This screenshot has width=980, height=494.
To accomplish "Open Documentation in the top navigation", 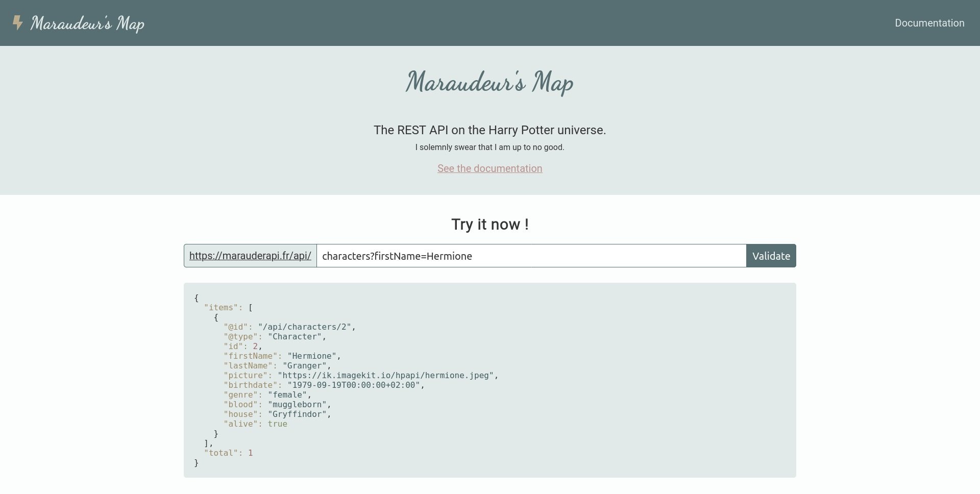I will pyautogui.click(x=929, y=23).
